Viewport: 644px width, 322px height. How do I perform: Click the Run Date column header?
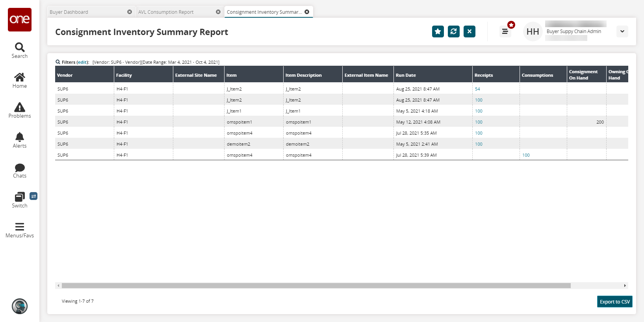pos(406,75)
